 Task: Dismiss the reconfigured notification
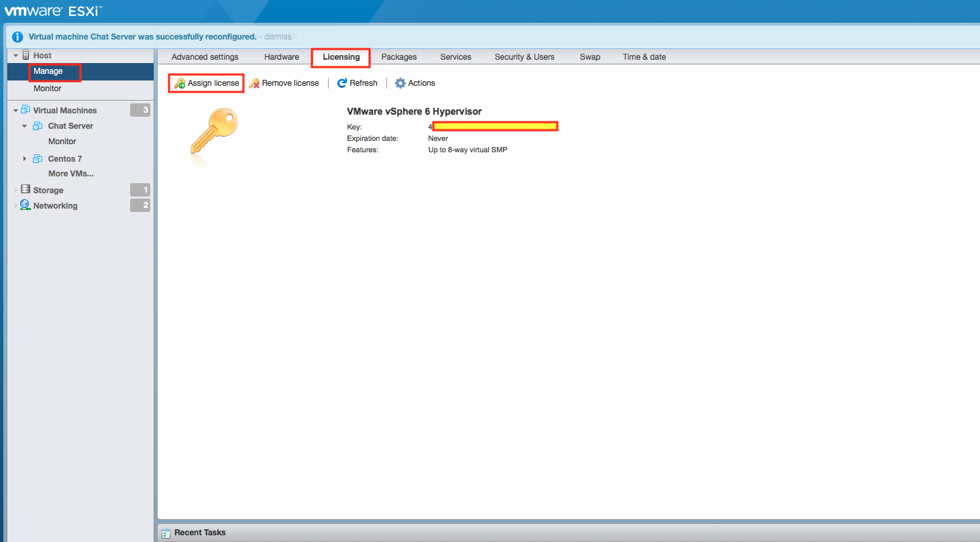[278, 37]
